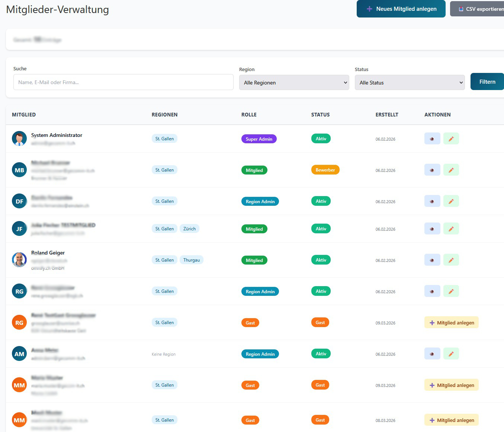Edit the member with no region assigned
Screen dimensions: 504x432
(451, 354)
